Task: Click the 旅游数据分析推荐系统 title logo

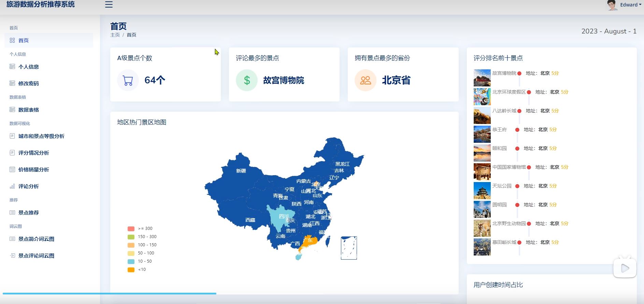Action: click(41, 4)
